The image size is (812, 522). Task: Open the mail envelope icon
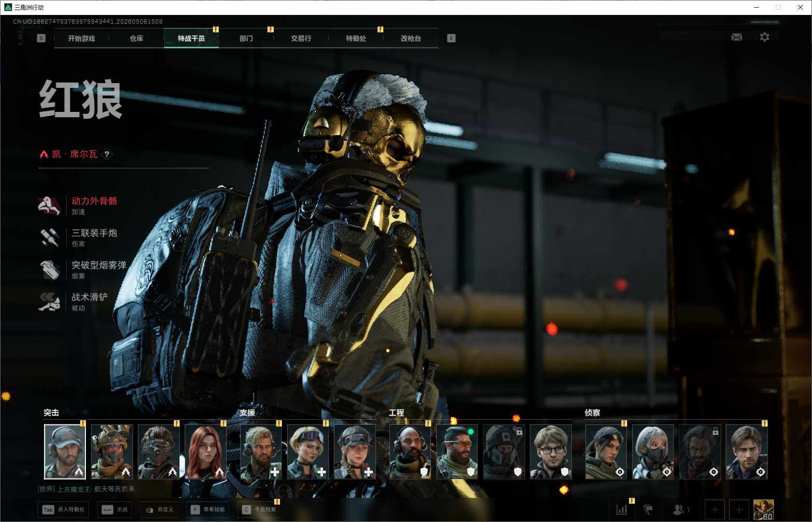pyautogui.click(x=737, y=37)
